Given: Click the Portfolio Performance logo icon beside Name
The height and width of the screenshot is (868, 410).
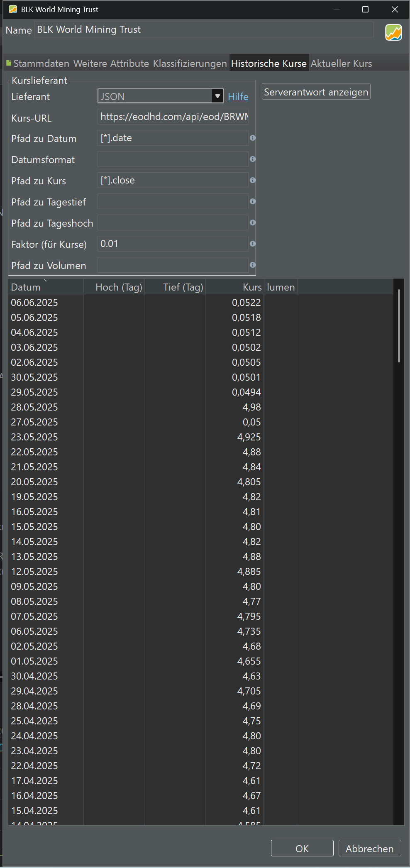Looking at the screenshot, I should click(393, 32).
